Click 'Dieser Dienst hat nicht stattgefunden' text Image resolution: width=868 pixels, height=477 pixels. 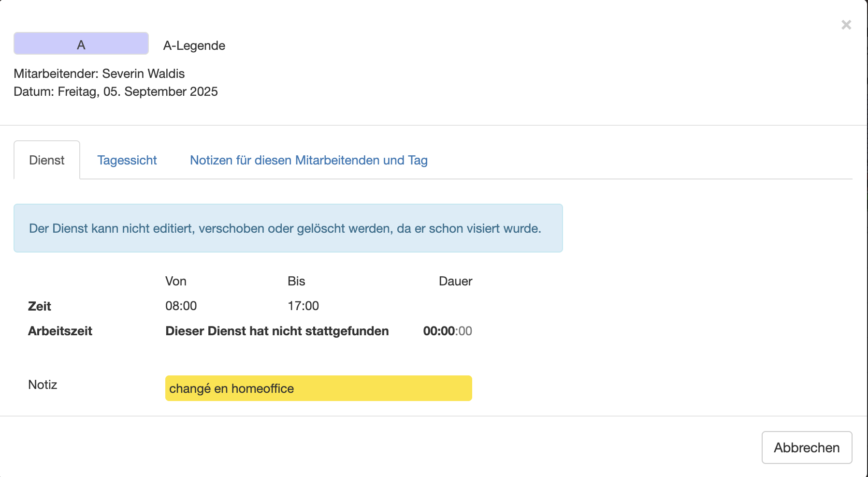coord(277,331)
